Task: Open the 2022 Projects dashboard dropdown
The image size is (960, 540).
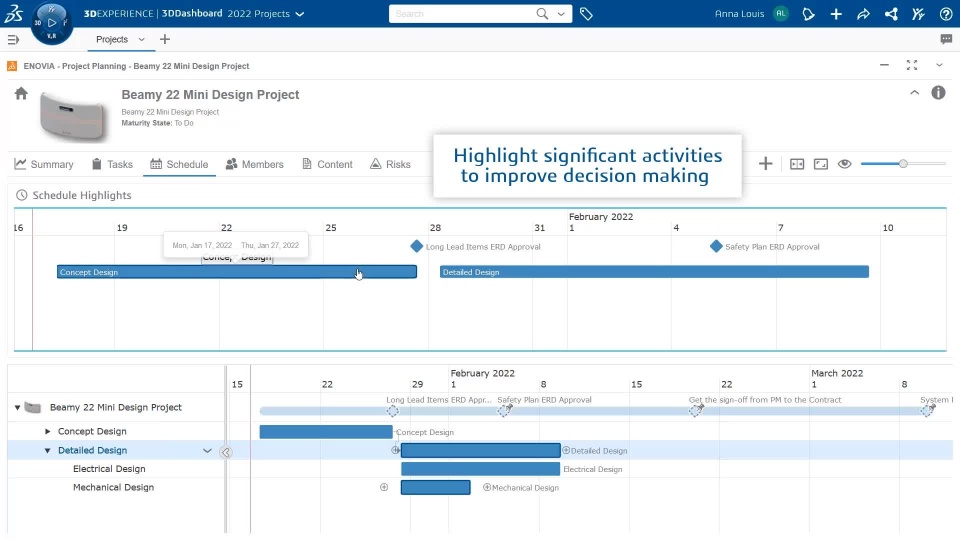Action: point(300,14)
